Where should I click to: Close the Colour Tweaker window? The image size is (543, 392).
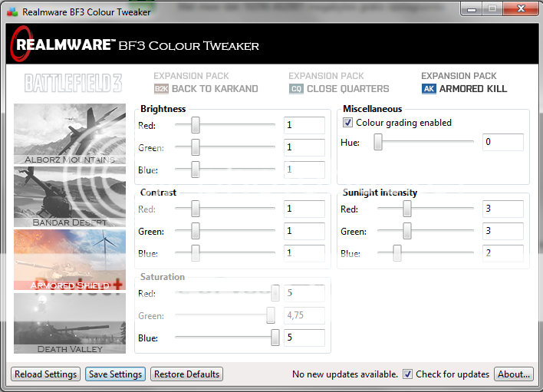(521, 9)
